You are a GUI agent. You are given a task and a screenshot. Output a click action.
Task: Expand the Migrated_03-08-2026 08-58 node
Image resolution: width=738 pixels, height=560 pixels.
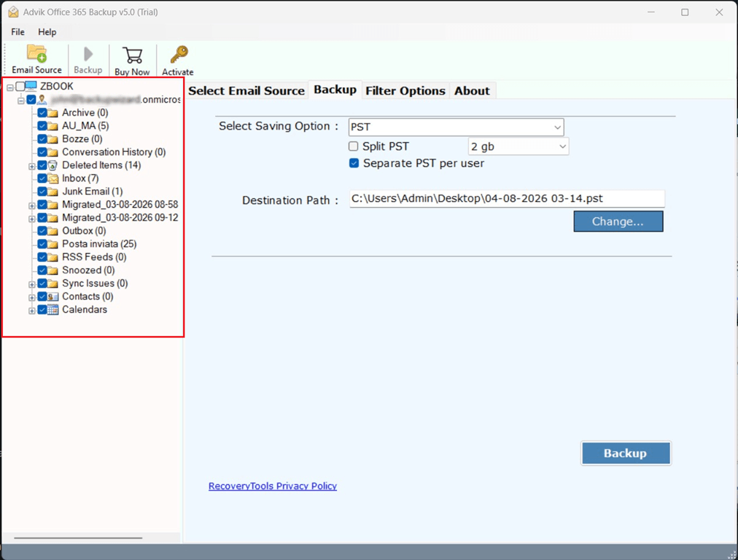click(31, 206)
